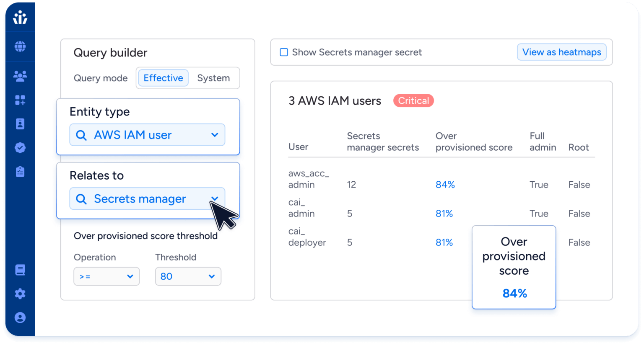The width and height of the screenshot is (644, 345).
Task: Click the grid-plus apps icon in sidebar
Action: pos(20,100)
